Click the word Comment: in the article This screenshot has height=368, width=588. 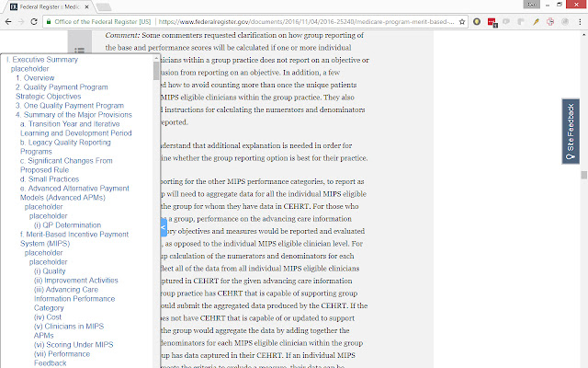coord(122,35)
